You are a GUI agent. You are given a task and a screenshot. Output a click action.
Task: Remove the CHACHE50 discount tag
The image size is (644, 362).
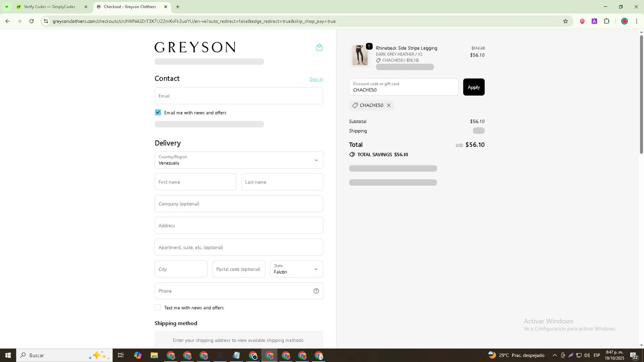coord(389,106)
